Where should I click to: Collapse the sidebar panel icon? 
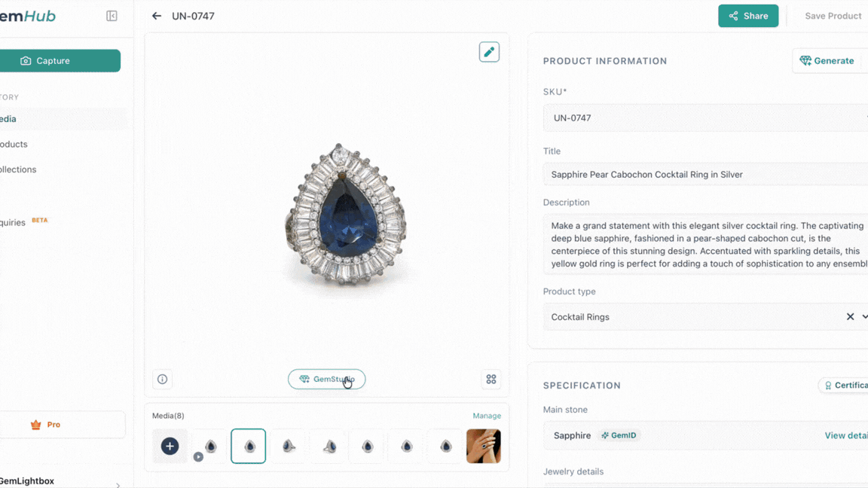112,16
